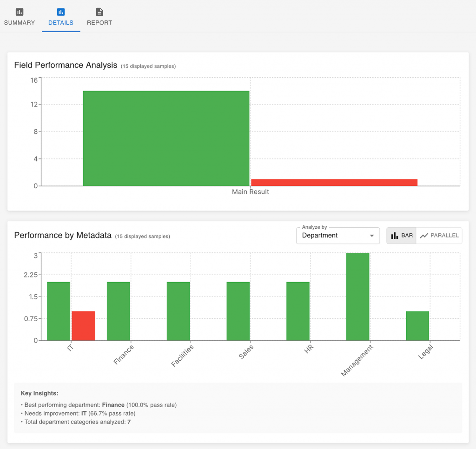Click the red Main Result fail bar

[x=334, y=182]
